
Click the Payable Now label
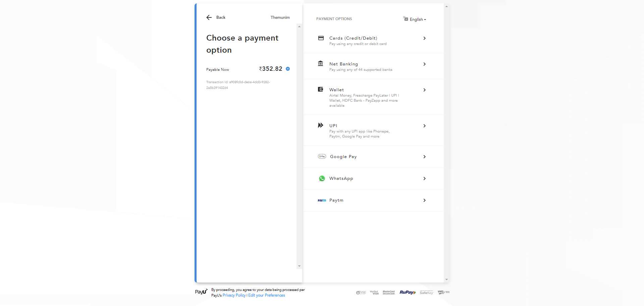point(218,70)
